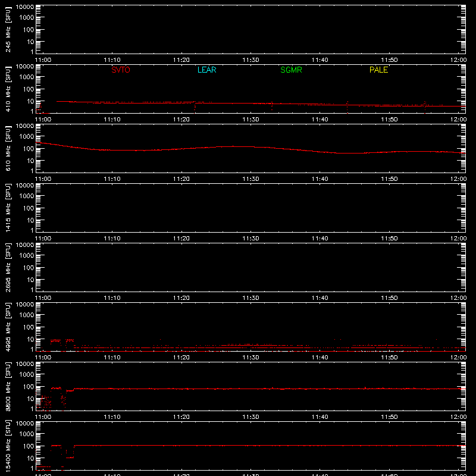Select the 410 MHz [SFU] axis title
Image resolution: width=476 pixels, height=476 pixels.
point(8,89)
